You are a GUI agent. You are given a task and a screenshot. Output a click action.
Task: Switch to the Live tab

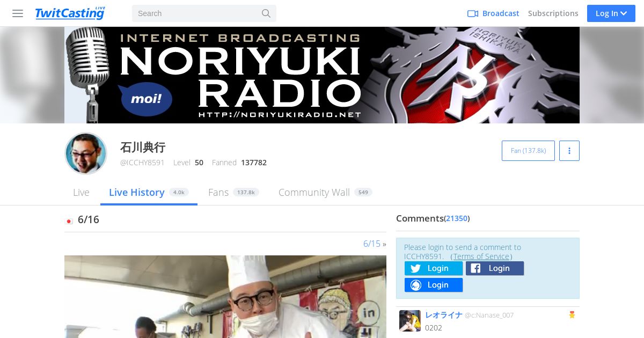(81, 192)
